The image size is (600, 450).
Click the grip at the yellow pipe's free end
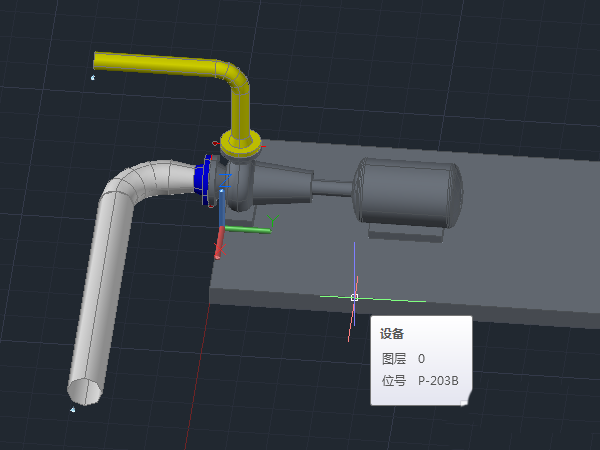click(x=93, y=78)
